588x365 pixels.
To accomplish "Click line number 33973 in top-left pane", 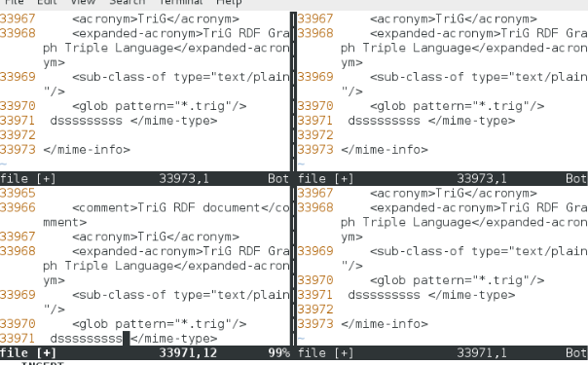I will tap(18, 150).
